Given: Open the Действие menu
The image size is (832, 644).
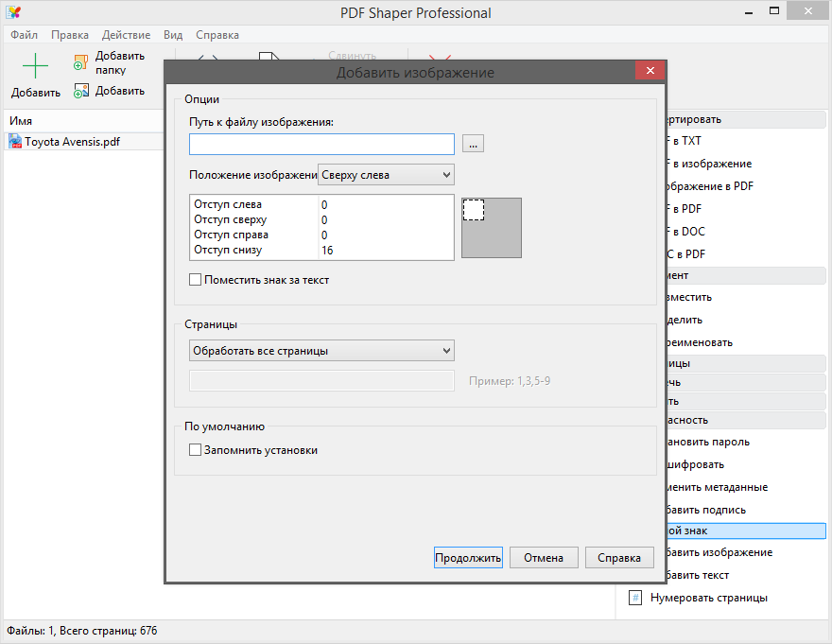Looking at the screenshot, I should coord(126,35).
